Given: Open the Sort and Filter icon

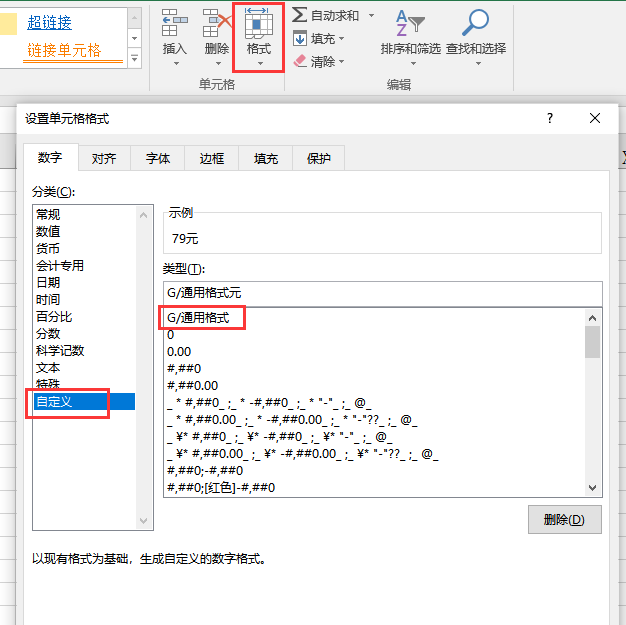Looking at the screenshot, I should point(410,23).
